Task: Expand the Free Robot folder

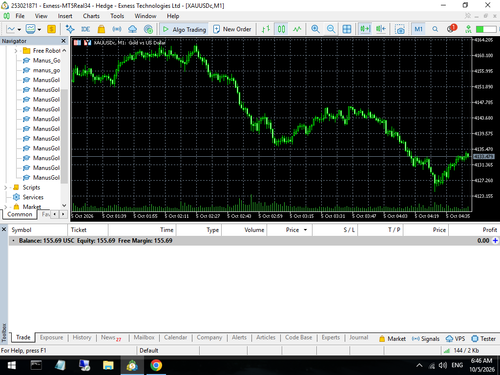Action: [x=16, y=51]
